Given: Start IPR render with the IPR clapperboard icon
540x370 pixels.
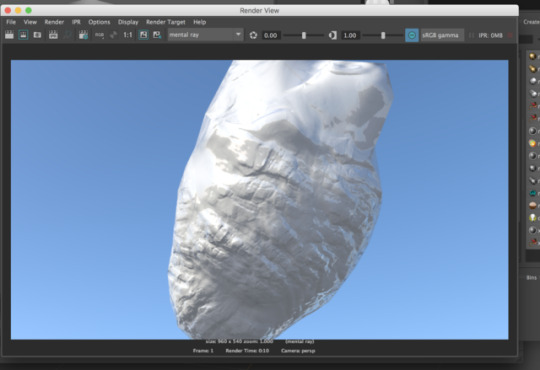Looking at the screenshot, I should click(53, 35).
